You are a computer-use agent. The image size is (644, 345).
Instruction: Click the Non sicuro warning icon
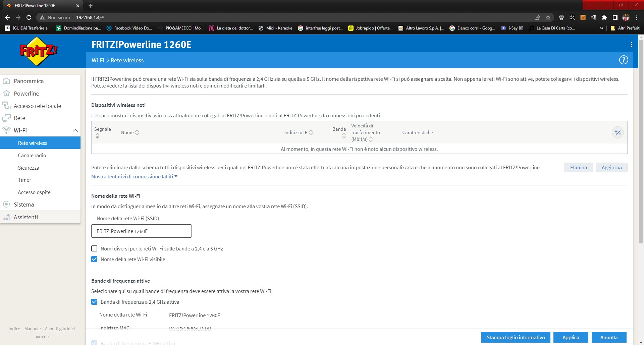pyautogui.click(x=42, y=17)
